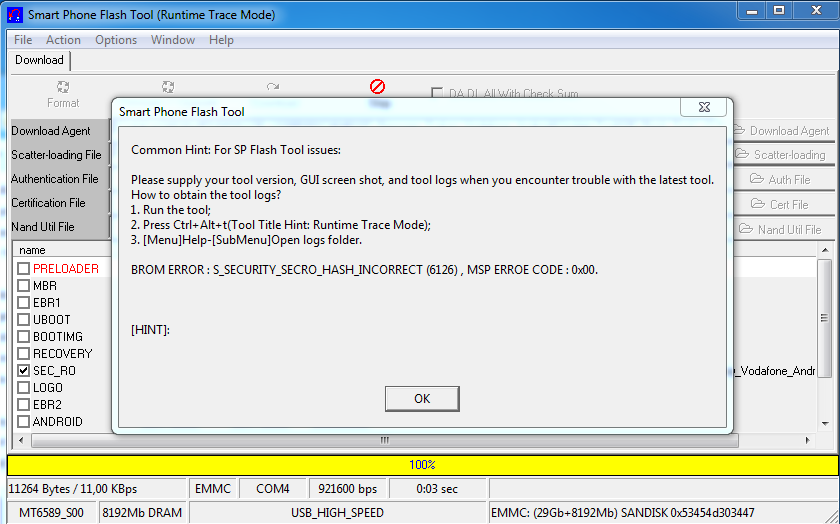Screen dimensions: 840x524
Task: Close the Smart Phone Flash Tool dialog
Action: pos(704,107)
